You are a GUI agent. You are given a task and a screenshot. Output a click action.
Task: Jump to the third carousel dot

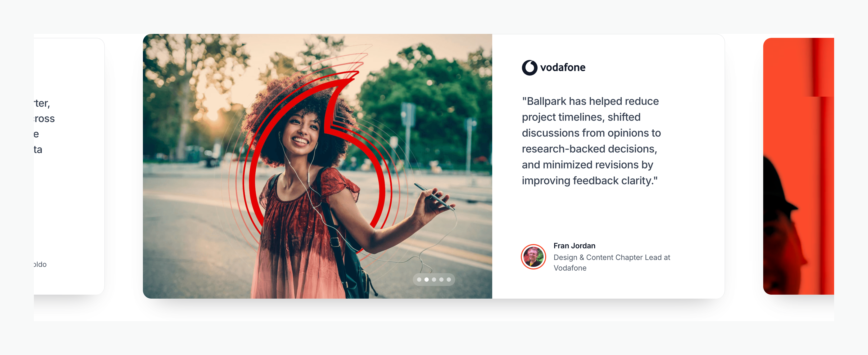[x=434, y=280]
